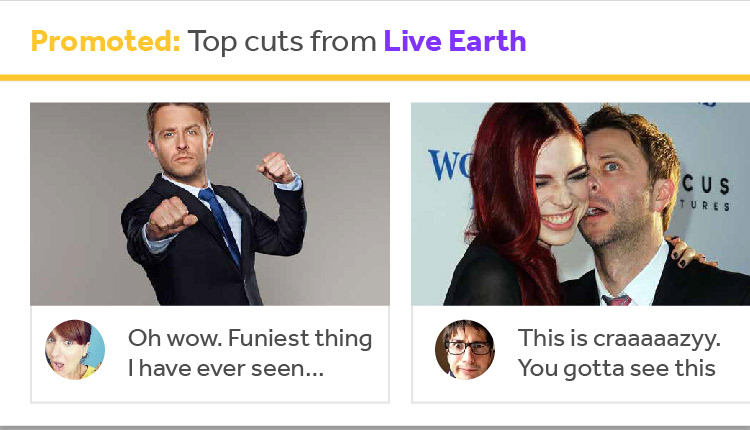Click the yellow Promoted label
The width and height of the screenshot is (750, 430).
[x=105, y=41]
